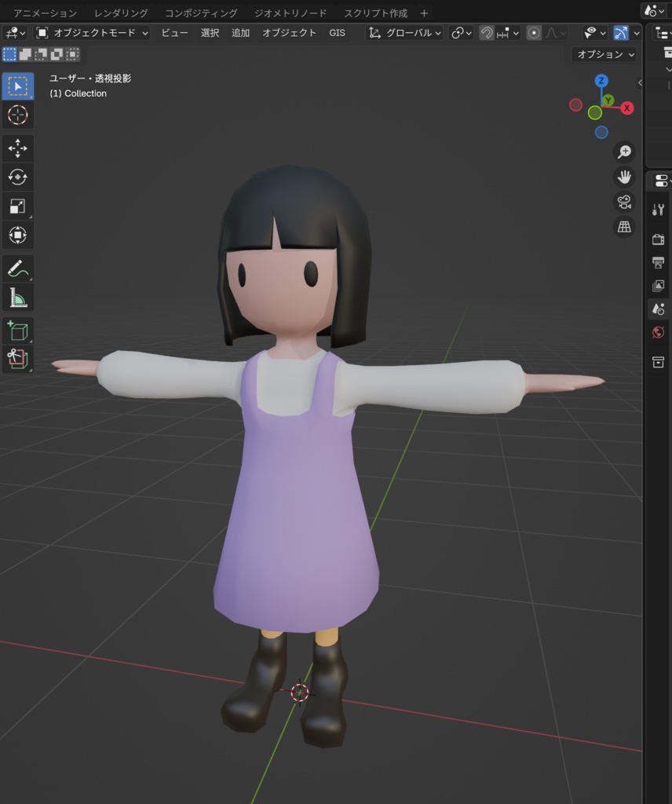Select the Move tool
Screen dimensions: 672x804
[x=17, y=148]
